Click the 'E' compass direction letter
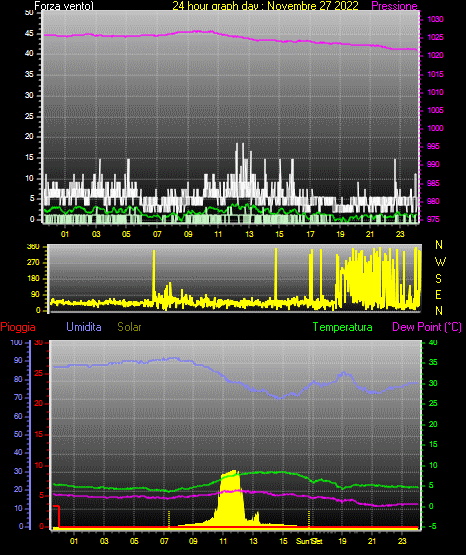 (x=438, y=294)
